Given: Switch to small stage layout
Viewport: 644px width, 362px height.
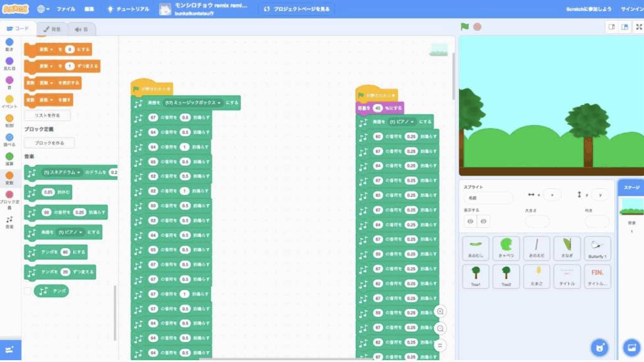Looking at the screenshot, I should [x=611, y=27].
